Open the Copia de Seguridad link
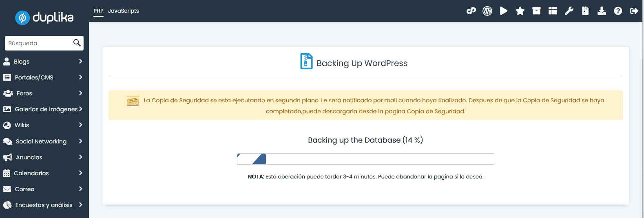 [x=436, y=111]
